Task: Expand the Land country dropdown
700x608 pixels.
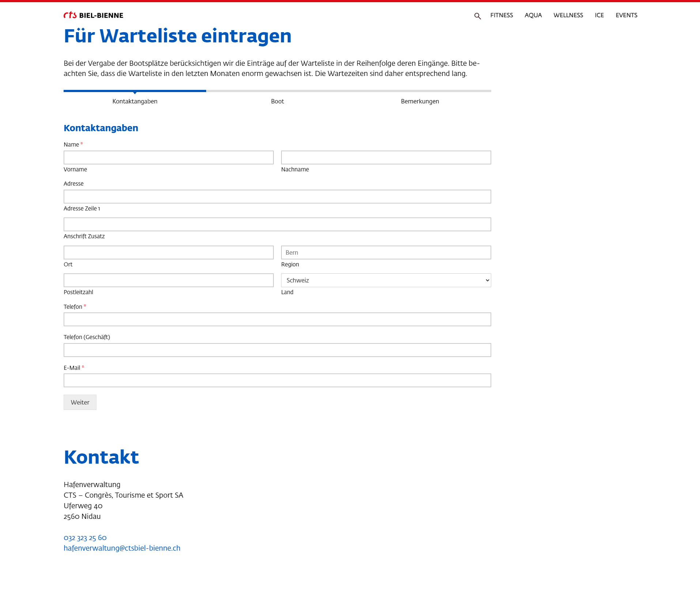Action: click(386, 280)
